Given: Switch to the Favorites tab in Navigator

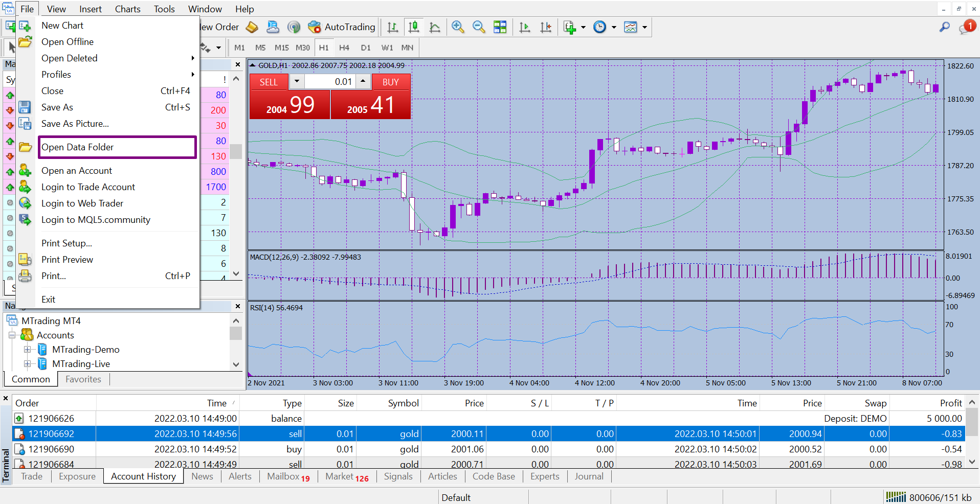Looking at the screenshot, I should (83, 379).
